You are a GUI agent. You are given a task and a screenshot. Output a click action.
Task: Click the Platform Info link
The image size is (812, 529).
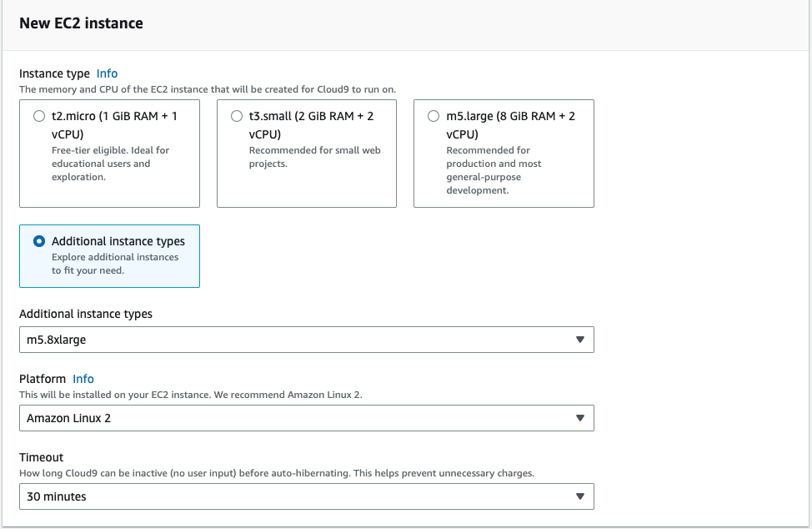pos(83,379)
